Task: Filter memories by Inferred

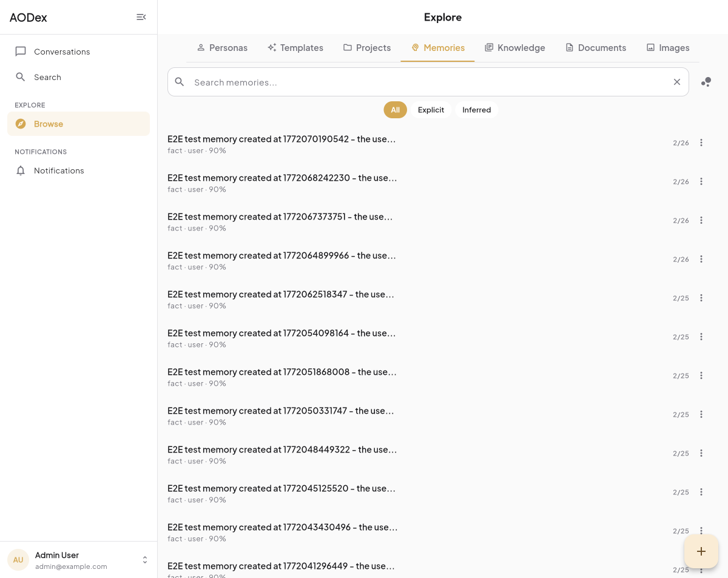Action: pos(477,110)
